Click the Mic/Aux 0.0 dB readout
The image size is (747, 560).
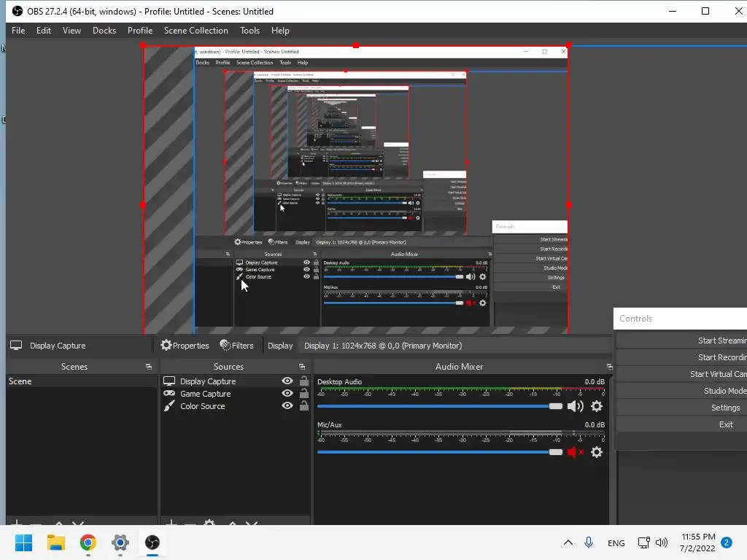[x=595, y=424]
